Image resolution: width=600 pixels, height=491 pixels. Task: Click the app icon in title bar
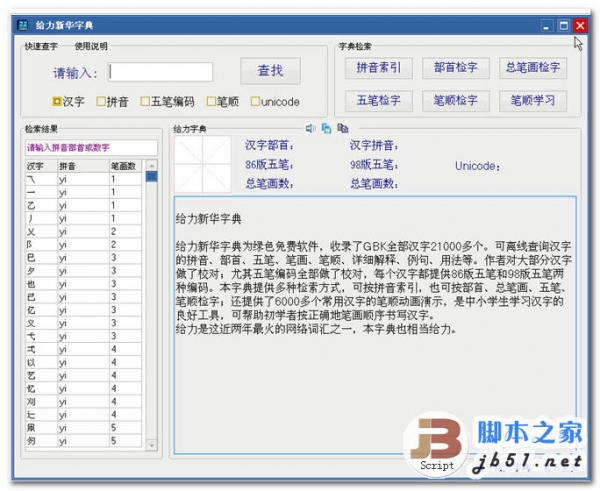pos(23,25)
